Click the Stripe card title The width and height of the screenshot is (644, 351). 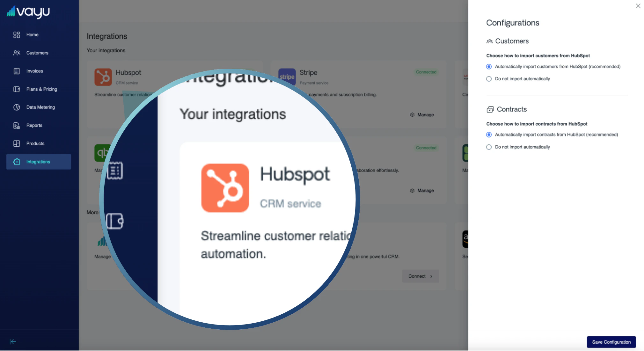click(x=308, y=73)
